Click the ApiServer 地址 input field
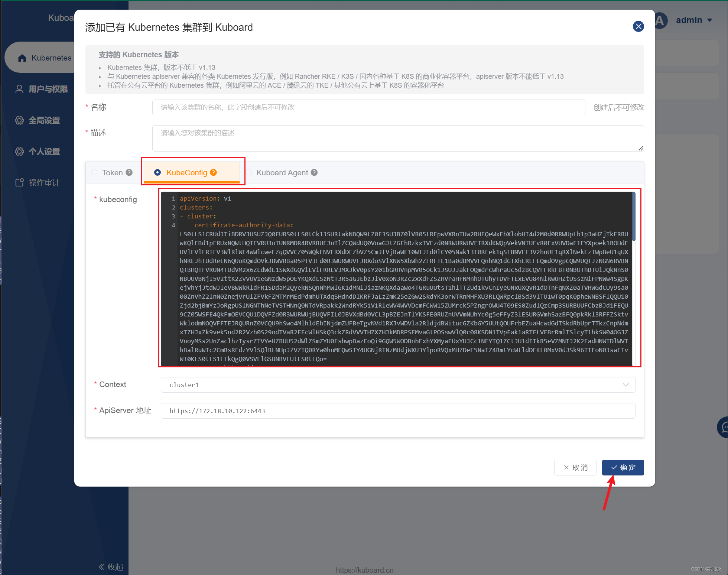This screenshot has width=728, height=575. point(398,411)
